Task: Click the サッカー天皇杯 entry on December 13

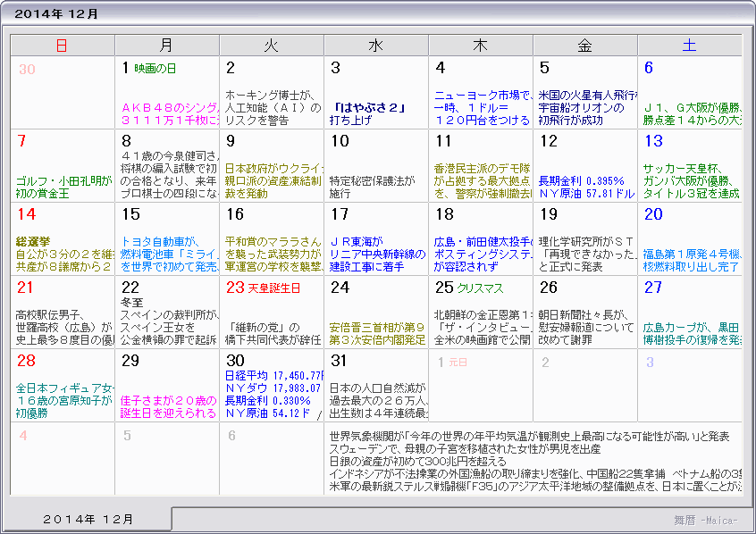Action: pos(692,180)
